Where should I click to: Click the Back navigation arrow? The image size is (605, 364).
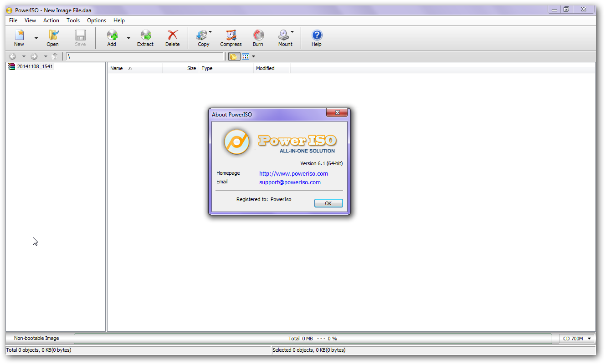click(13, 56)
